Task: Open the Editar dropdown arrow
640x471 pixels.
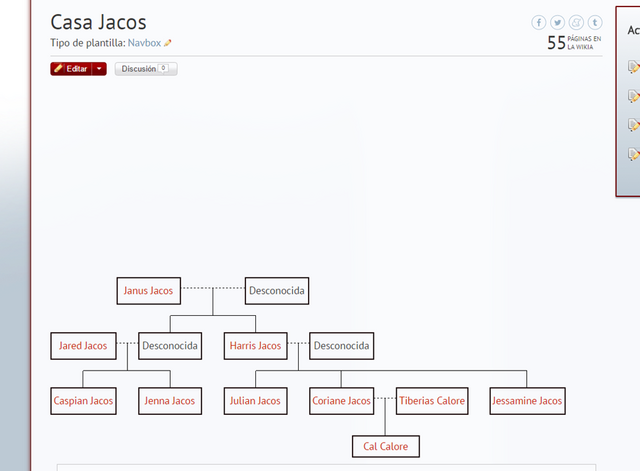Action: click(99, 69)
